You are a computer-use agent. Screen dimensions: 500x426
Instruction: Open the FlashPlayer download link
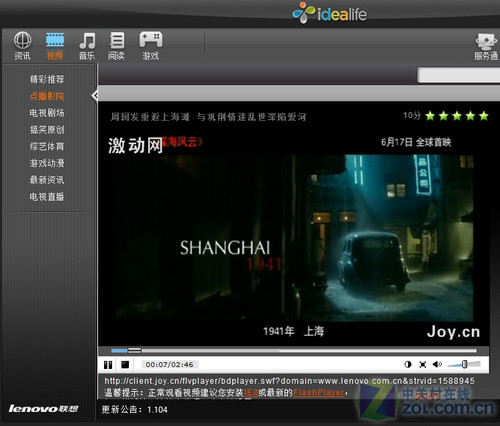click(x=318, y=393)
